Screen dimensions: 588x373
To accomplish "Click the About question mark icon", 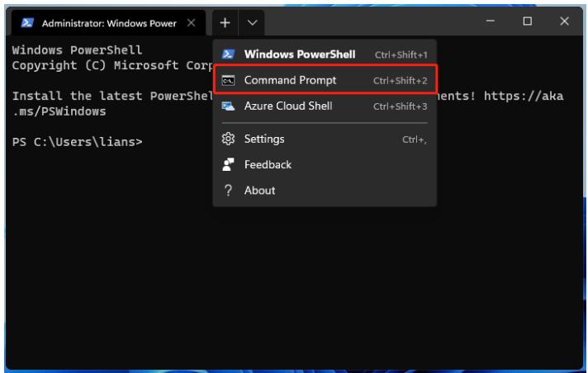I will coord(229,191).
